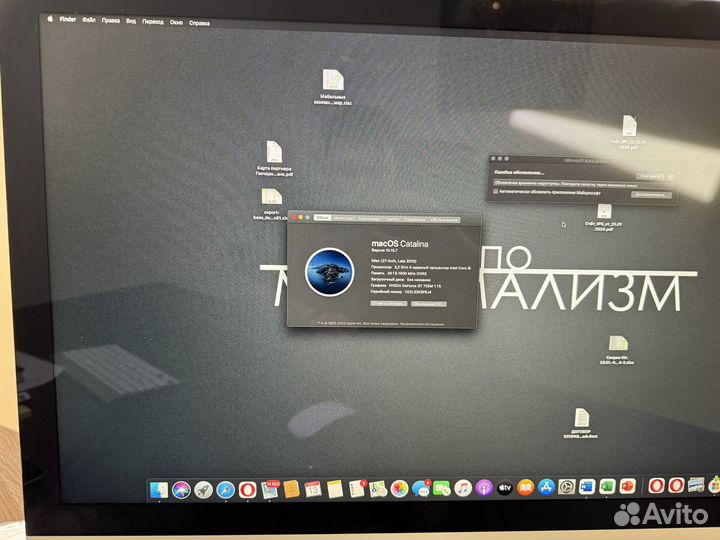The height and width of the screenshot is (540, 720).
Task: Open Launchpad rocket icon
Action: (203, 490)
